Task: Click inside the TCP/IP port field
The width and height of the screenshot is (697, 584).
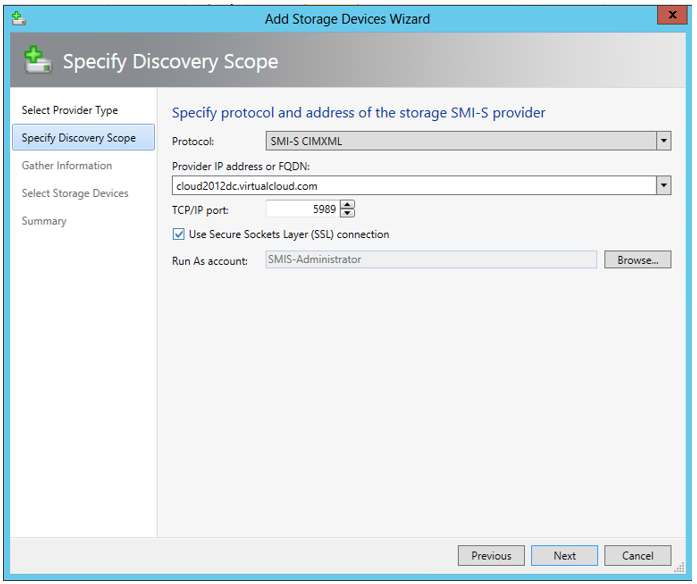Action: point(303,209)
